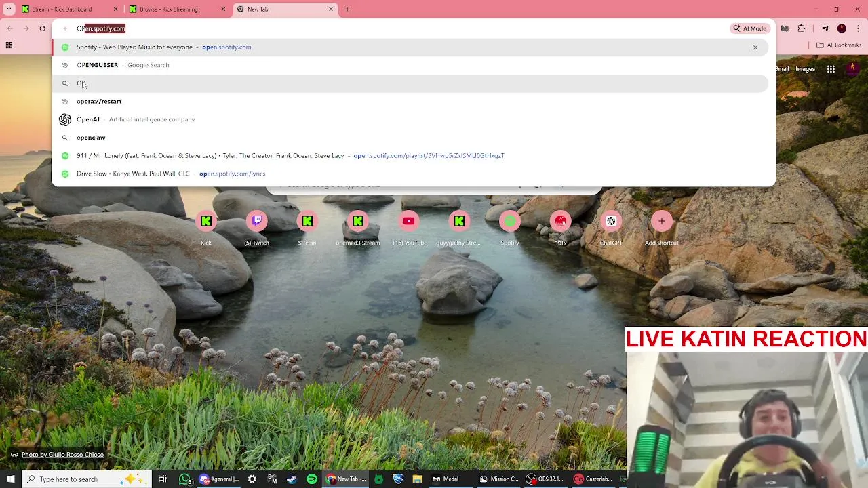868x488 pixels.
Task: Open the Gmail link
Action: (782, 68)
